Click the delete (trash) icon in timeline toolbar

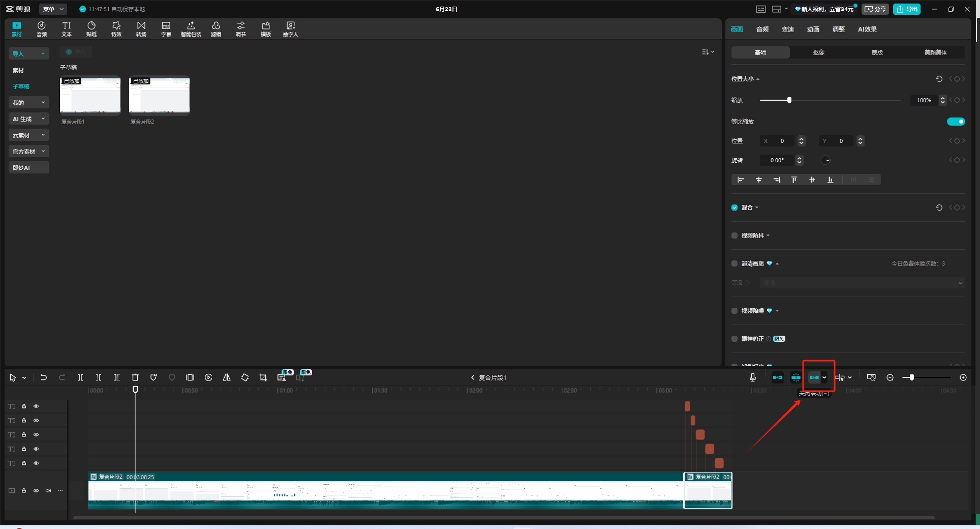[x=135, y=377]
